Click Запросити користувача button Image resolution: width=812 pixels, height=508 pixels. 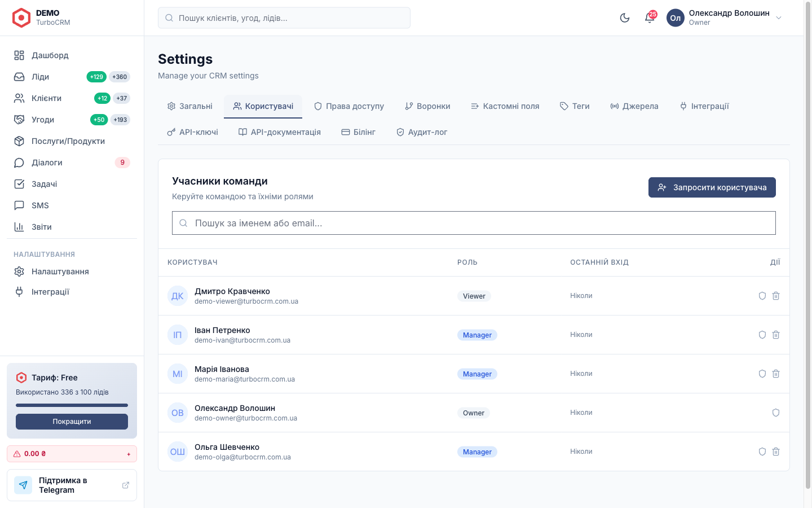click(712, 187)
